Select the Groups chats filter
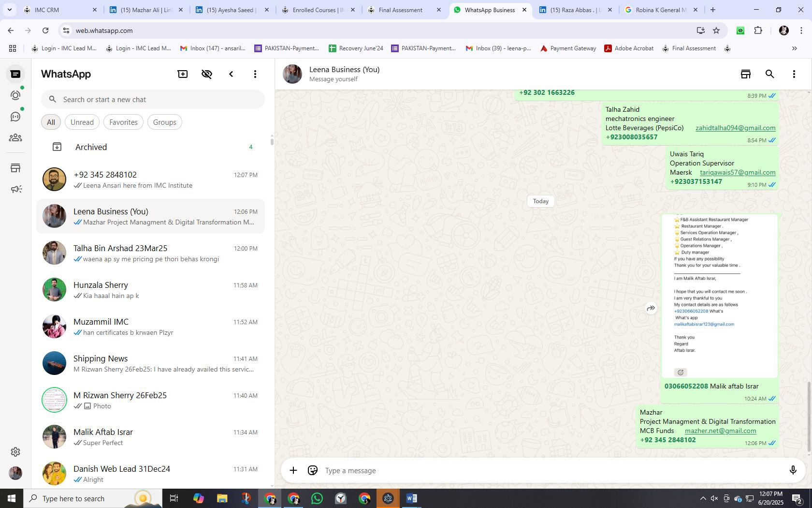Viewport: 812px width, 508px height. click(165, 122)
